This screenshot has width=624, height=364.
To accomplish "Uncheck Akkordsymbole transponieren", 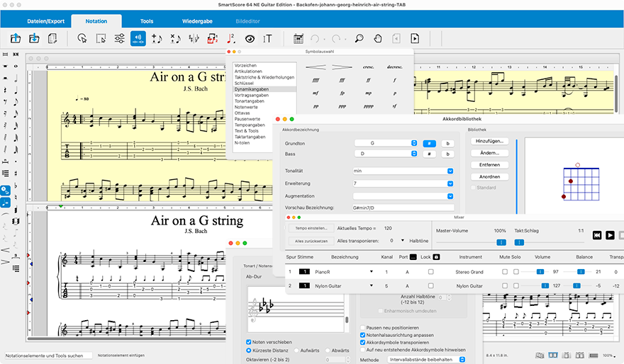I will 363,342.
